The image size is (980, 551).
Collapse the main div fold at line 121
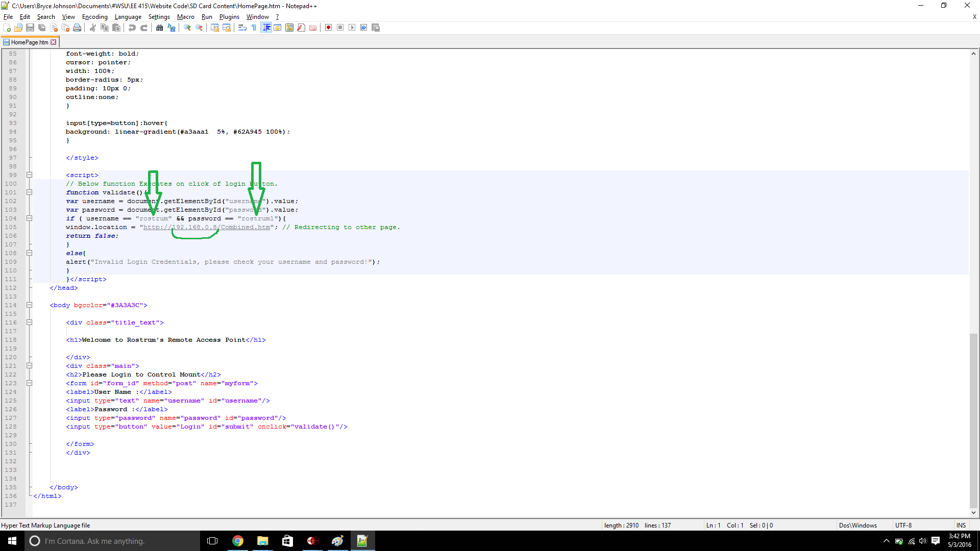(30, 366)
